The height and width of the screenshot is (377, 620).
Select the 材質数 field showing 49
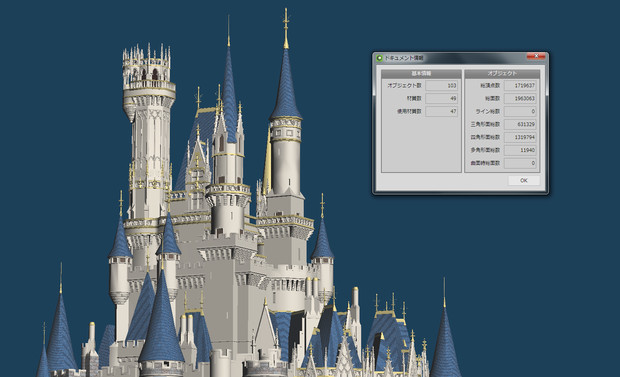pyautogui.click(x=442, y=99)
